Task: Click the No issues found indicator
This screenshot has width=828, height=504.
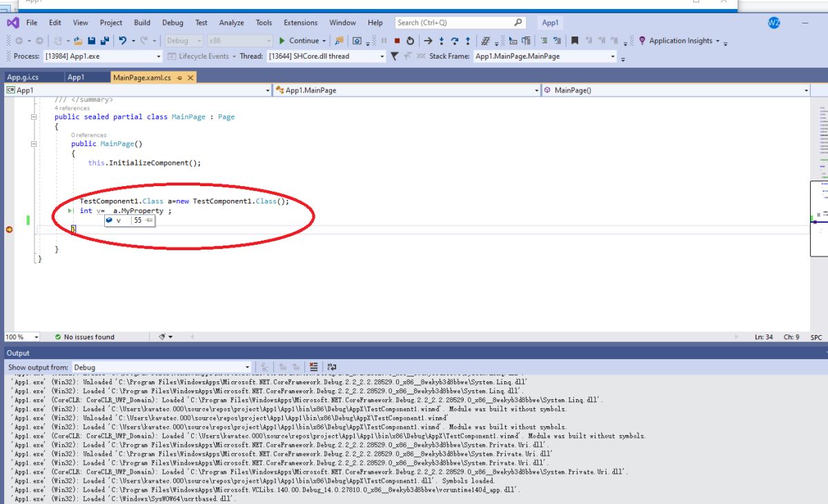Action: pyautogui.click(x=83, y=337)
